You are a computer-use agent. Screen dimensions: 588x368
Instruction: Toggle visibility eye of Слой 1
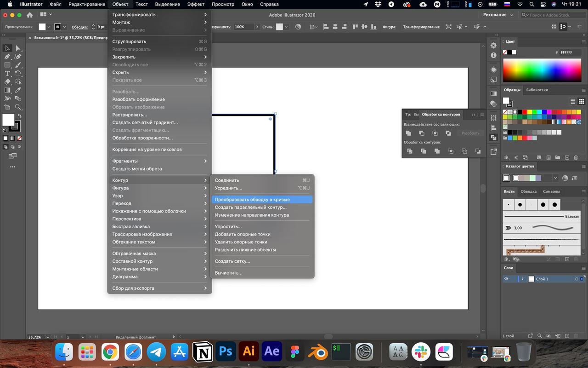pos(506,279)
